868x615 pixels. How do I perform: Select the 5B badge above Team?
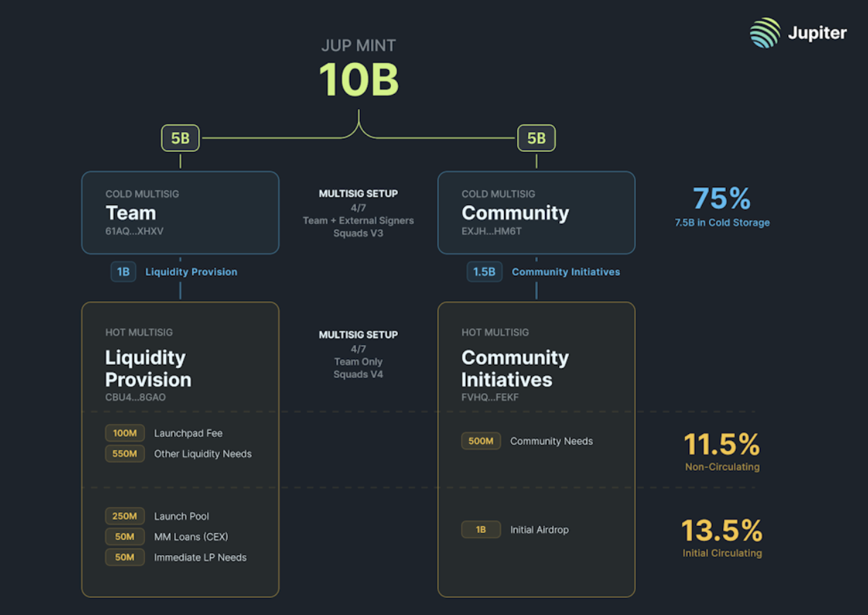tap(180, 138)
